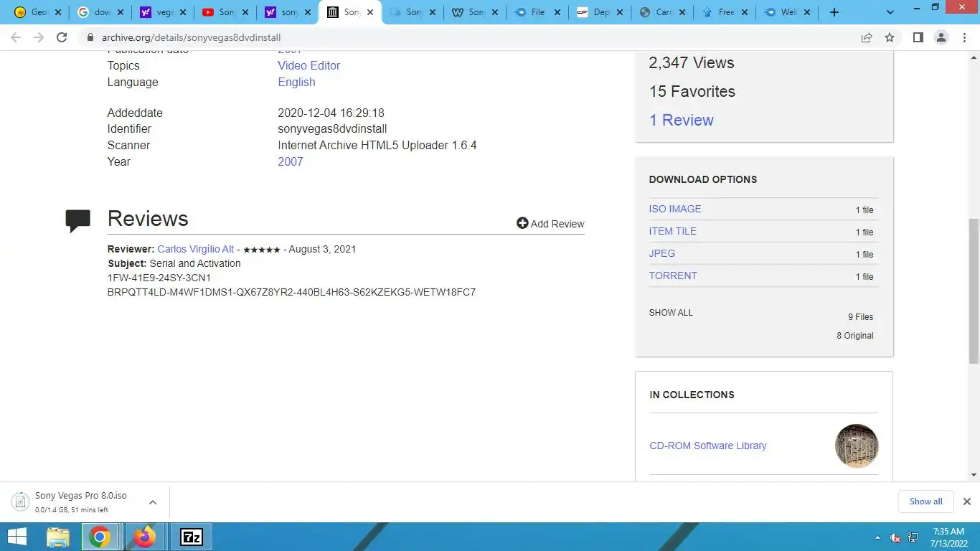Click the '15 Favorites' text
Screen dimensions: 980x551
point(692,91)
